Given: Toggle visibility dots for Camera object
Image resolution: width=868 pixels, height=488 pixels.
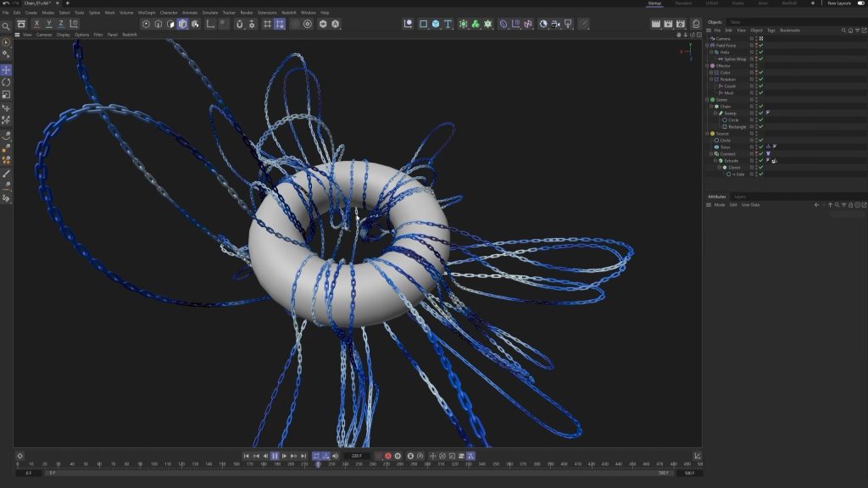Looking at the screenshot, I should (756, 39).
